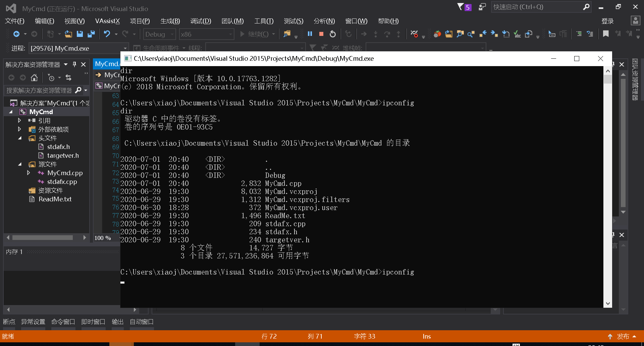Click the 登录 sign-in link

click(x=607, y=21)
